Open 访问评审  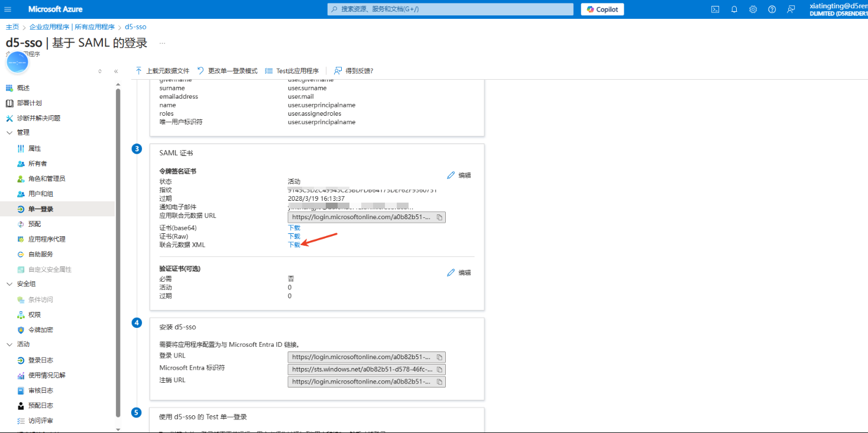(x=40, y=421)
